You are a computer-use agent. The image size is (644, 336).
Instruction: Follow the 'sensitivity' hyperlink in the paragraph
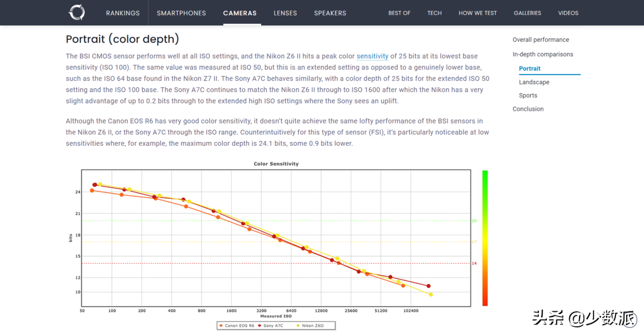372,56
